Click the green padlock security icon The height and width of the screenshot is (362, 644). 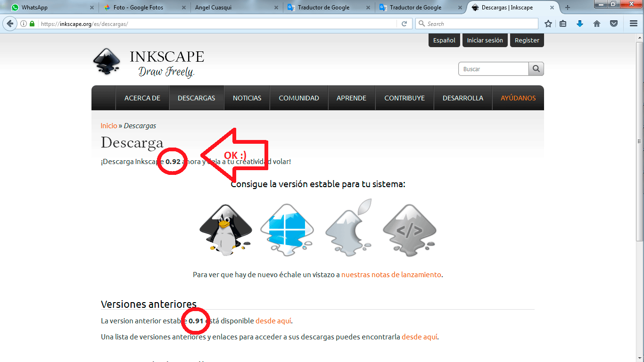pyautogui.click(x=32, y=24)
